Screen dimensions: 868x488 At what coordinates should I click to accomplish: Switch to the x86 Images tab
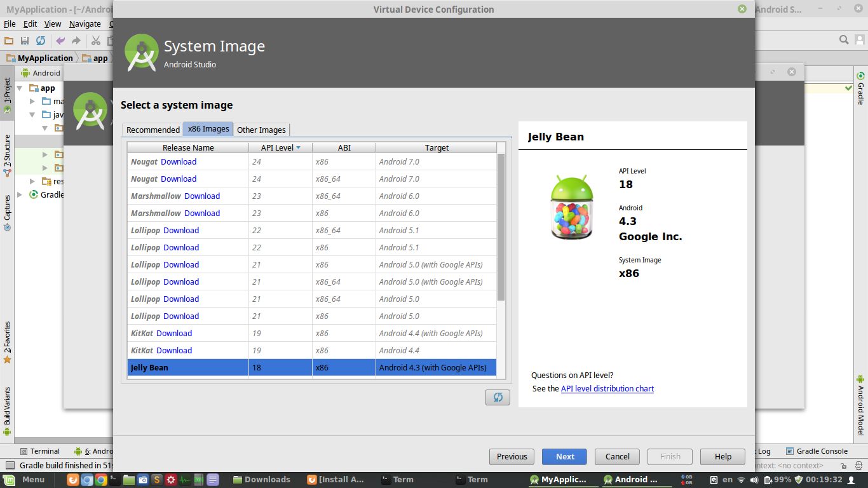click(x=208, y=129)
